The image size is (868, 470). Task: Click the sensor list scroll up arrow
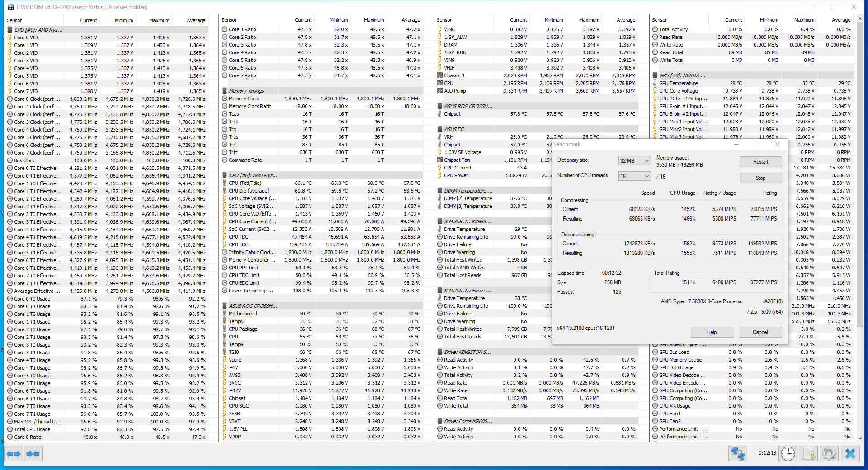point(859,19)
